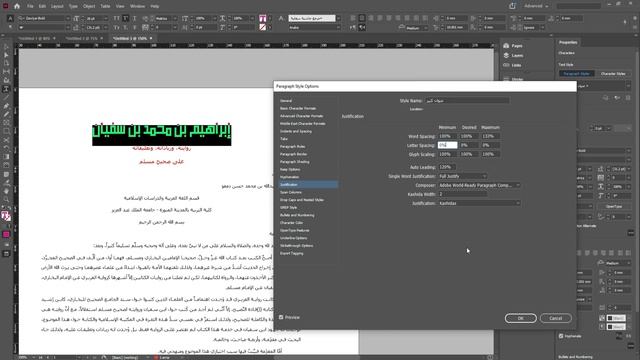
Task: Click the Paragraph Formatting Controls icon
Action: coord(10,27)
